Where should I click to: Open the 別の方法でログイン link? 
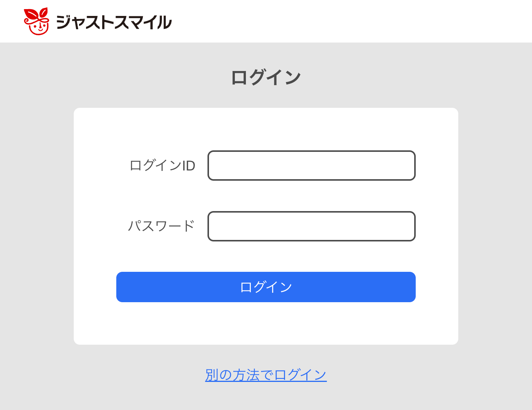tap(266, 375)
